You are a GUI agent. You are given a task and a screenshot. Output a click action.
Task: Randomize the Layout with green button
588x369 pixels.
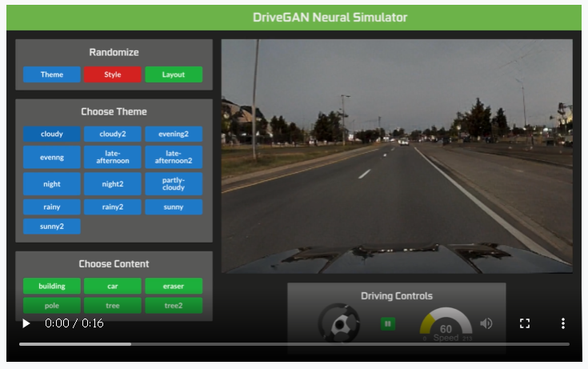(174, 74)
